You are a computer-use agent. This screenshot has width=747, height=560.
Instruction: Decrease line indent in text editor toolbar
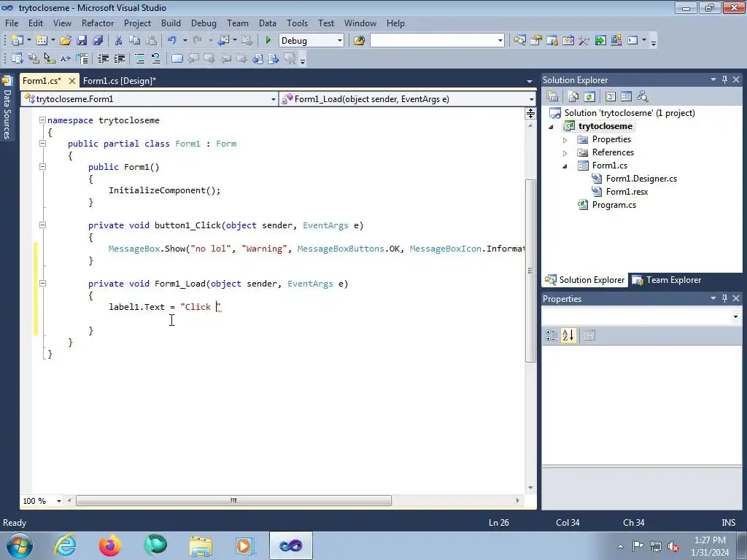[x=103, y=58]
